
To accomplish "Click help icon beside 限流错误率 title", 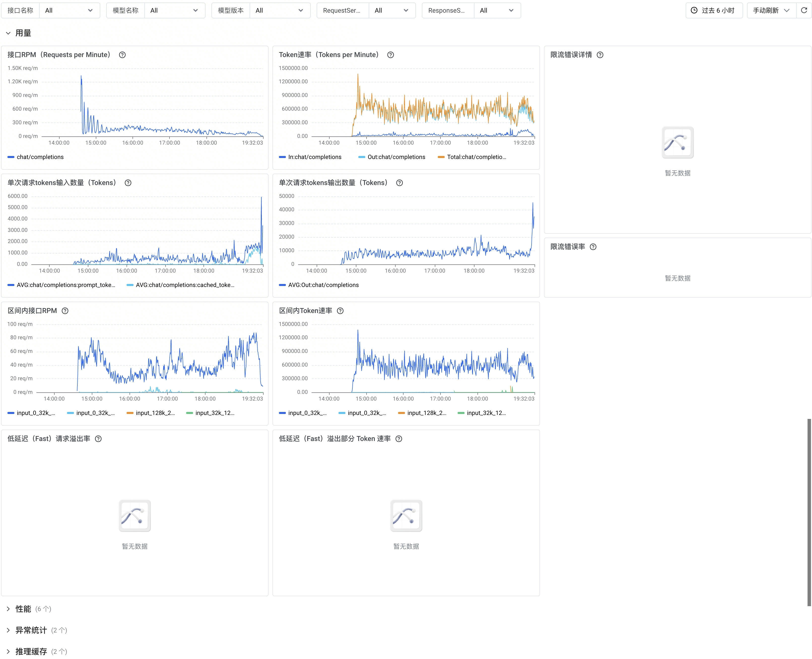I will click(x=593, y=247).
